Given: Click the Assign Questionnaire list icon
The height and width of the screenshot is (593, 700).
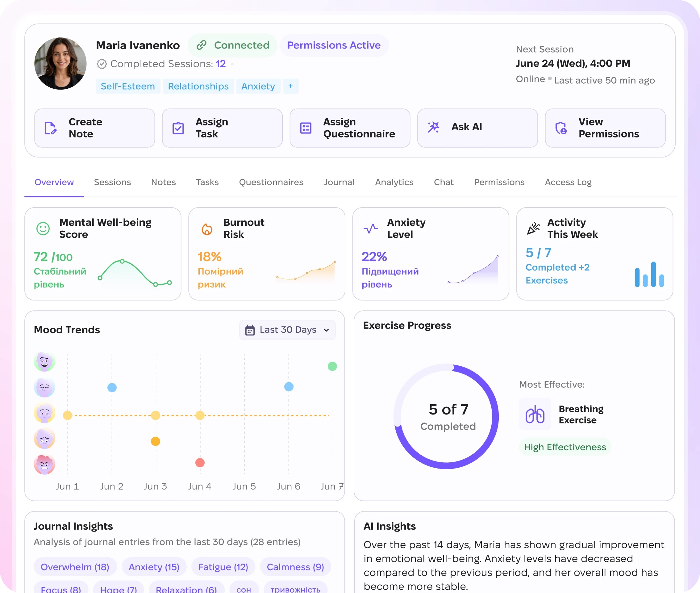Looking at the screenshot, I should point(306,128).
